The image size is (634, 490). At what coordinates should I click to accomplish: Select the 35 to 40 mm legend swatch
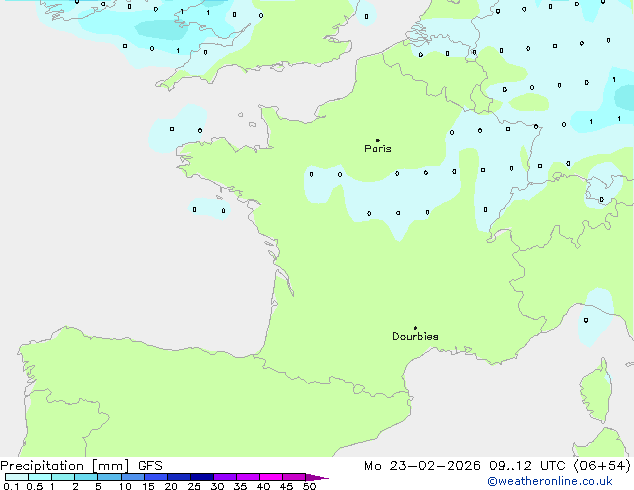(248, 477)
